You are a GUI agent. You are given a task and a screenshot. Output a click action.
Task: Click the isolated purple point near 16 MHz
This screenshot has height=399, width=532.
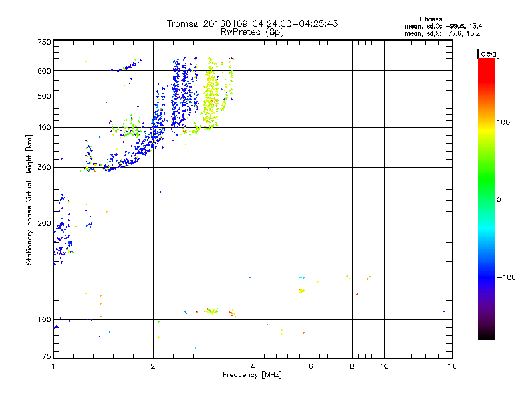[x=444, y=311]
